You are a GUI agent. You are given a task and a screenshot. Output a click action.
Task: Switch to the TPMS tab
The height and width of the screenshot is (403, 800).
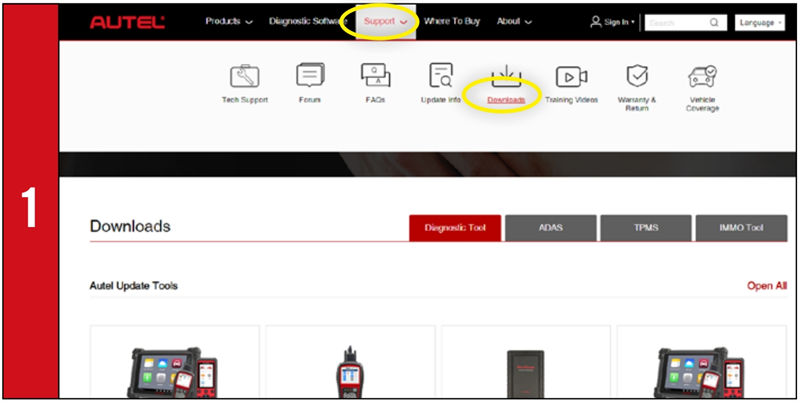646,228
